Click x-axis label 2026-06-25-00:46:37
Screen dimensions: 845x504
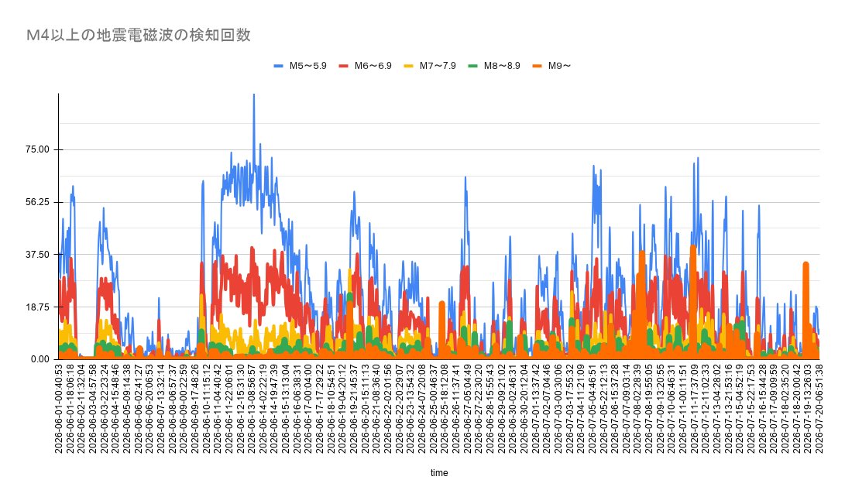(433, 409)
